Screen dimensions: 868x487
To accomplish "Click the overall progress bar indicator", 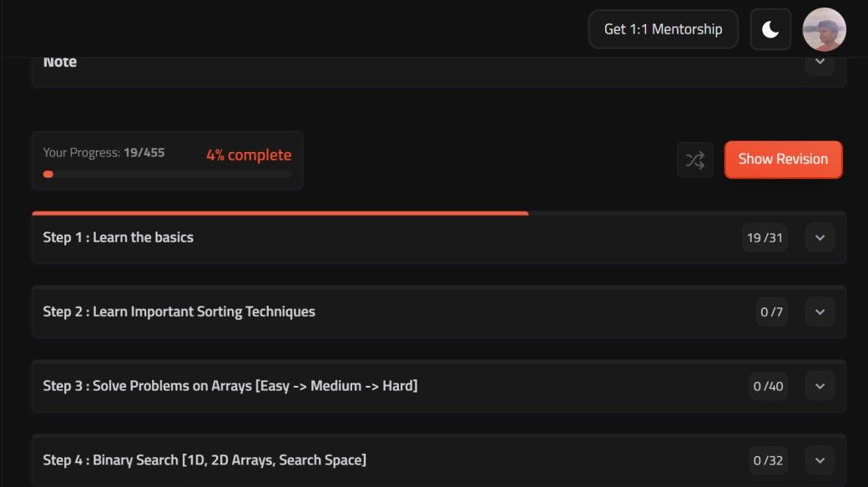I will pyautogui.click(x=167, y=175).
